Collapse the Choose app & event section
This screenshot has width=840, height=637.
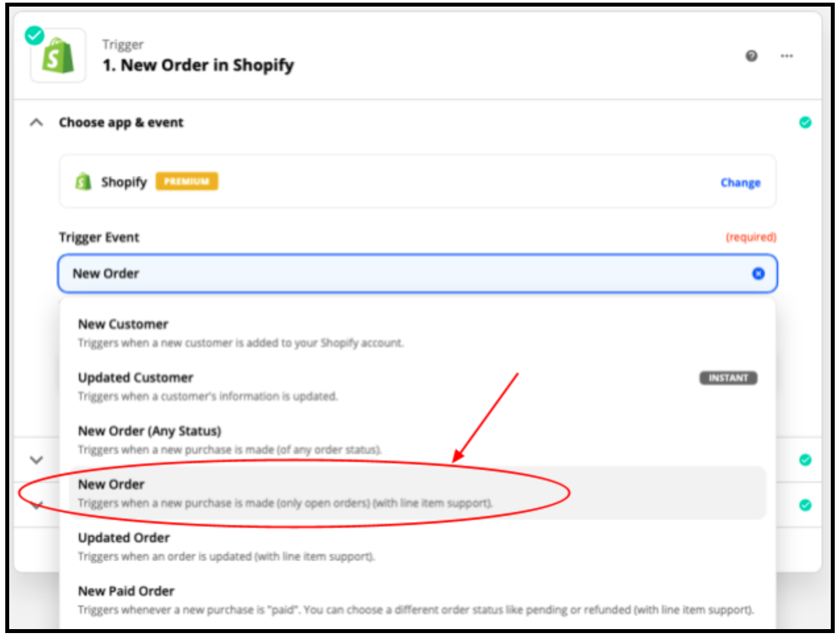click(37, 122)
